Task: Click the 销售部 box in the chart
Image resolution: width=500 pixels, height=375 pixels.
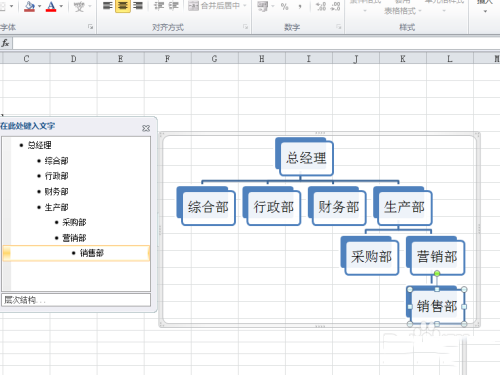Action: pyautogui.click(x=437, y=306)
